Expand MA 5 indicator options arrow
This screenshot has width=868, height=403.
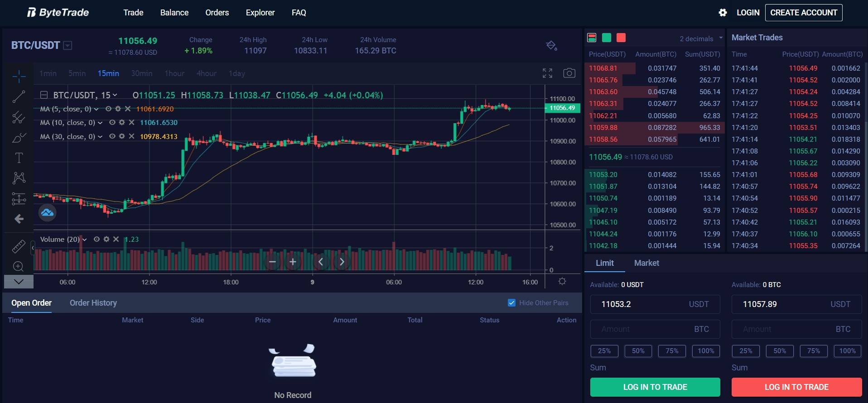point(96,109)
